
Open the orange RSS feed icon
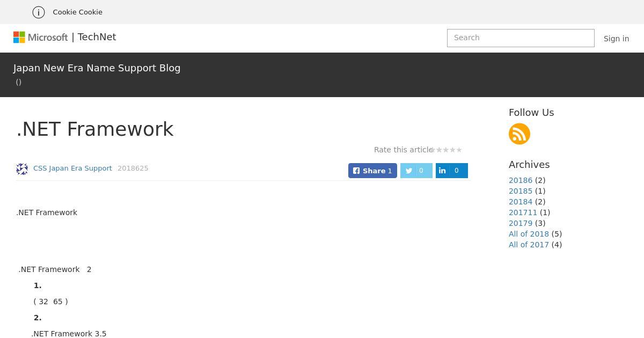519,134
